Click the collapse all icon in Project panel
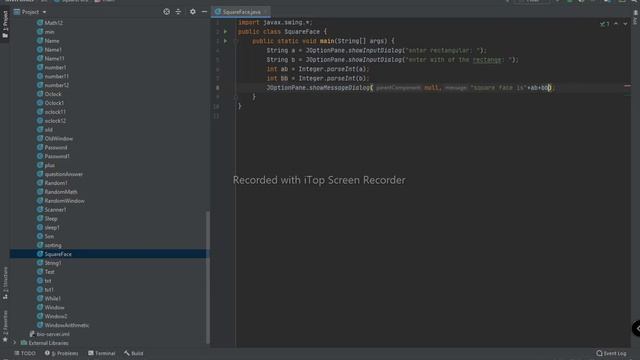This screenshot has width=640, height=360. click(x=178, y=12)
